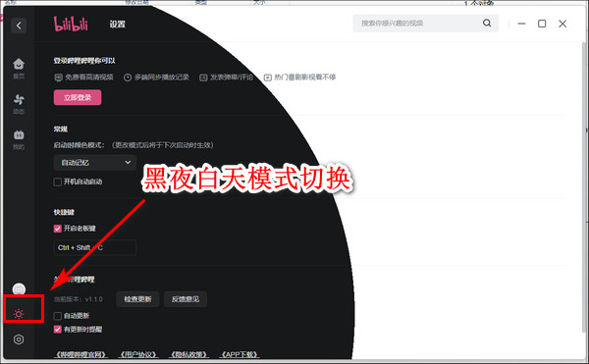The image size is (589, 364).
Task: Click the 热门番剧影视看不停 icon
Action: [x=267, y=78]
